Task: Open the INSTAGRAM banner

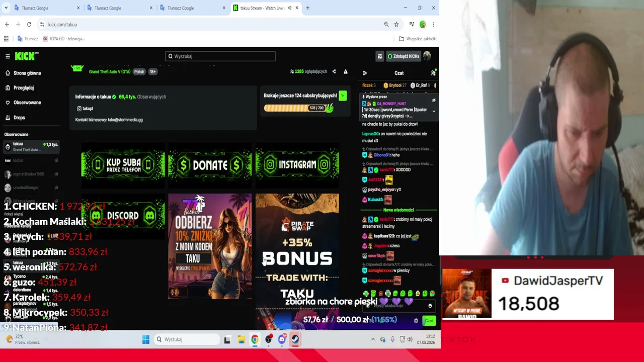Action: click(x=297, y=165)
